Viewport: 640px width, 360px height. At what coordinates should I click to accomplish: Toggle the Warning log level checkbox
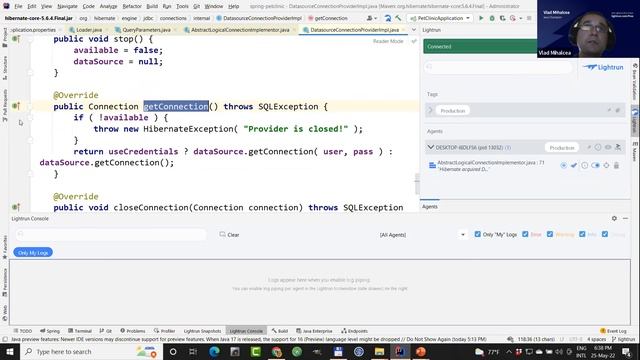click(550, 234)
